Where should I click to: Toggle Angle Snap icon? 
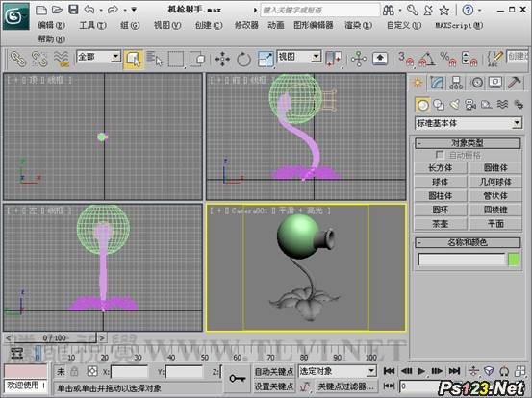coord(427,59)
